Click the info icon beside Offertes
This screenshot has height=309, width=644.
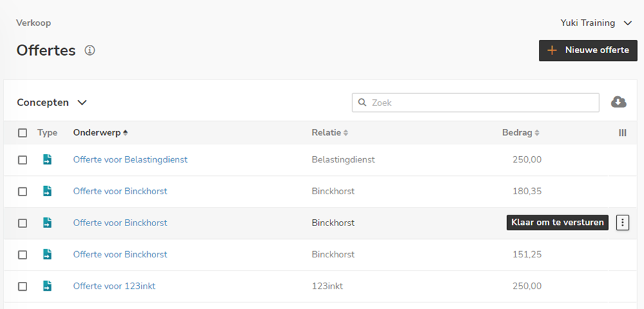pyautogui.click(x=90, y=50)
